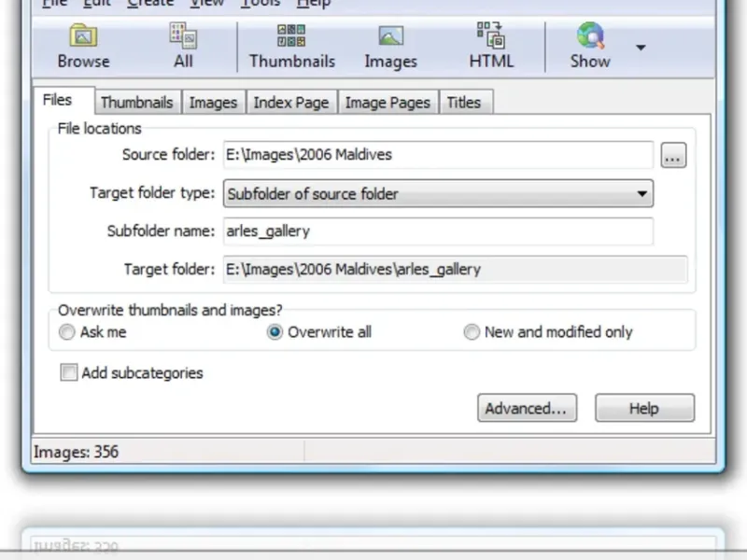
Task: Open the File menu
Action: pos(54,4)
